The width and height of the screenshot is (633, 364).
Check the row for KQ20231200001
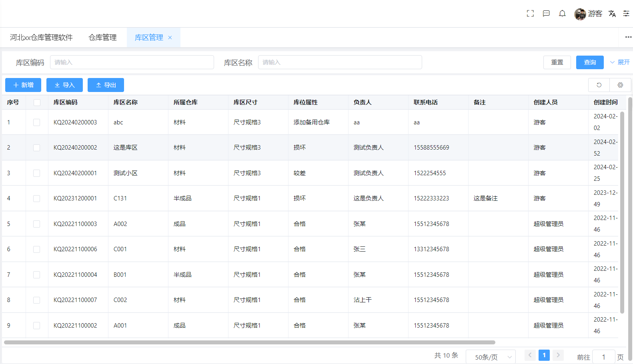[x=36, y=198]
